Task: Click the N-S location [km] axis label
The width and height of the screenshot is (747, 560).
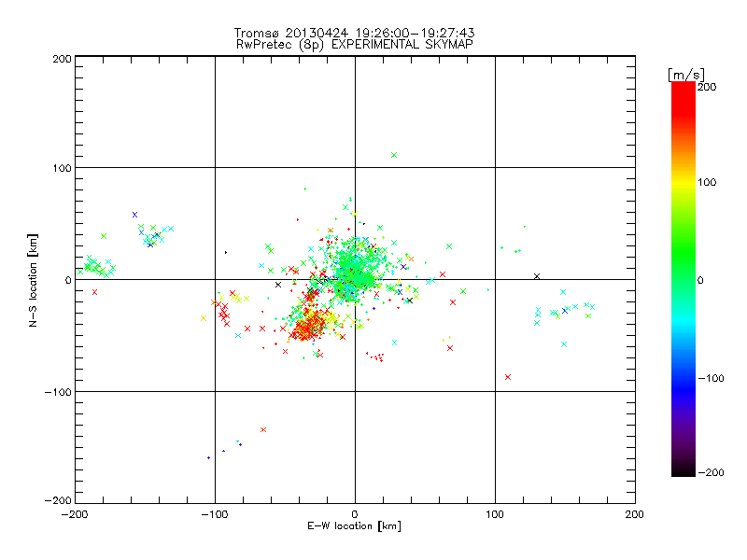Action: 33,280
